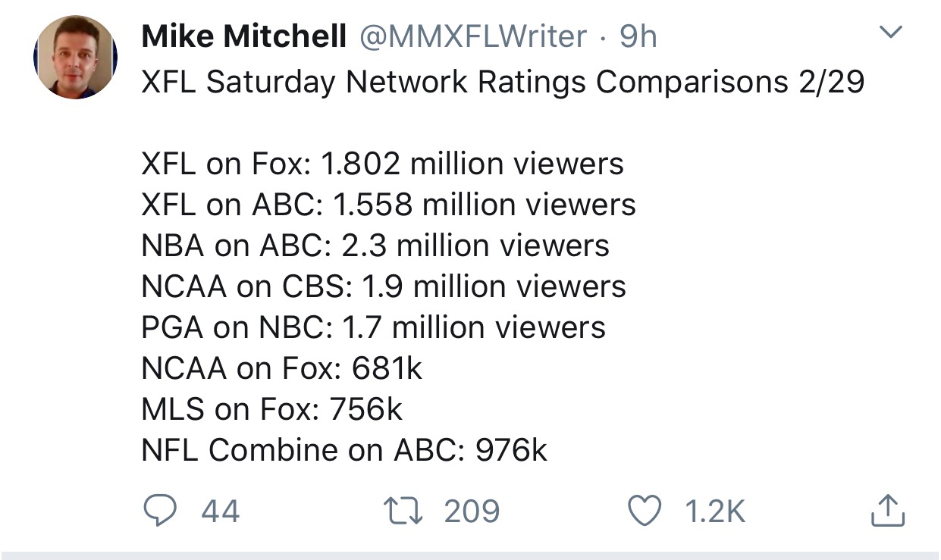
Task: Tap the 1.2K likes count
Action: tap(714, 512)
